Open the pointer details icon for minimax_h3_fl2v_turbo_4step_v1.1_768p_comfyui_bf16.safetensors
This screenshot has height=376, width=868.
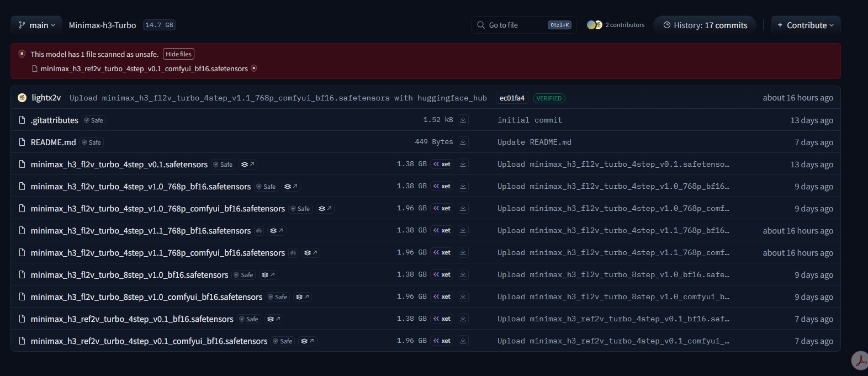coord(310,253)
